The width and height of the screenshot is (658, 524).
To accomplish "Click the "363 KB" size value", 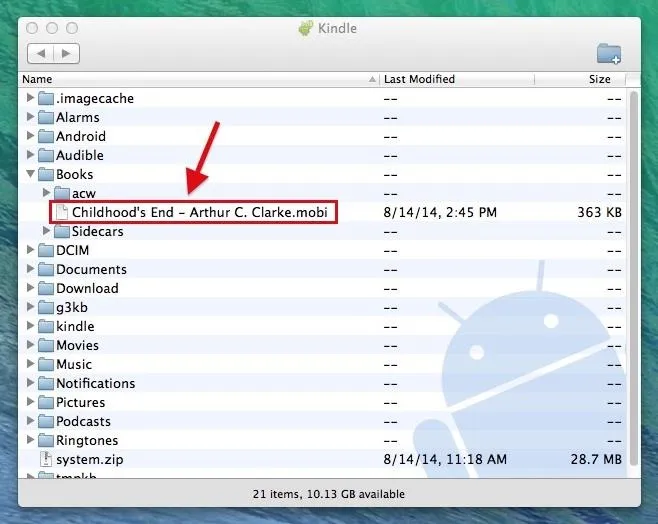I will click(599, 212).
